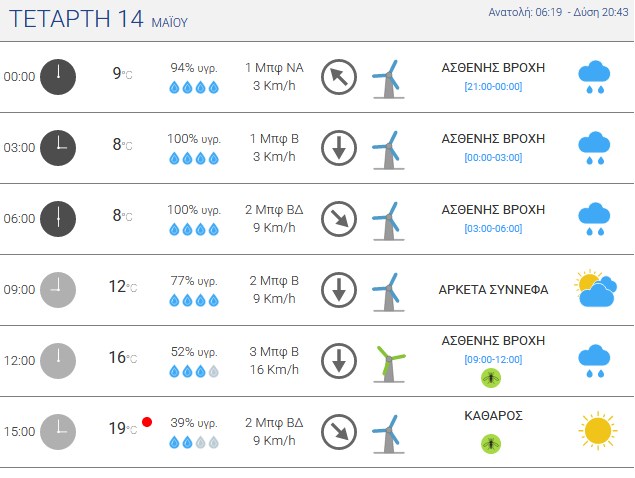635x478 pixels.
Task: Open the [09:00-12:00] rain period link
Action: 493,360
